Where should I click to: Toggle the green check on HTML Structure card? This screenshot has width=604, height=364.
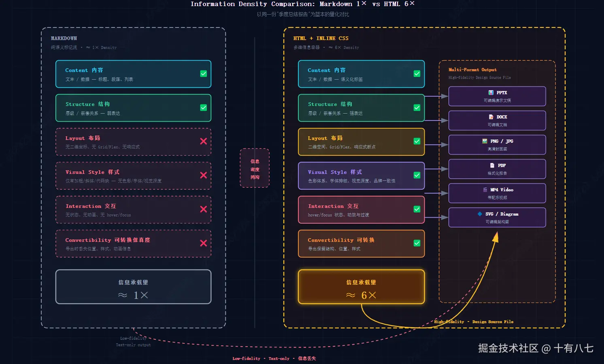pos(417,108)
